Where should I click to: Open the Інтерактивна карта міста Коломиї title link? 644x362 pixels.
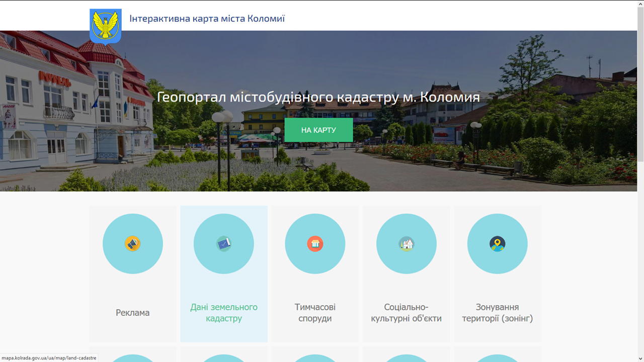[207, 19]
